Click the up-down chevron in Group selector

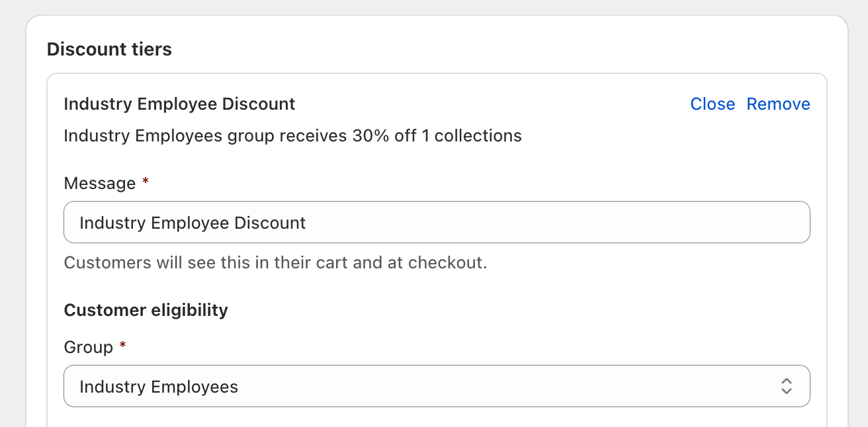786,386
